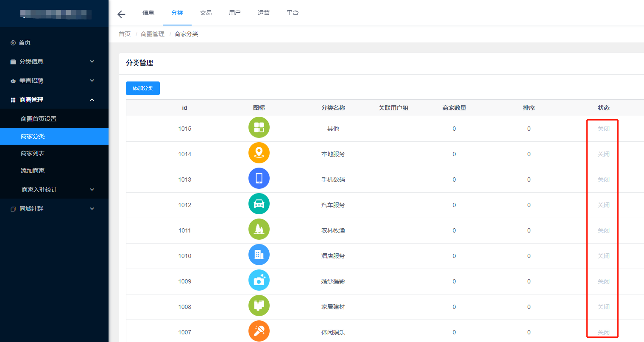Toggle the 关闭 status for row 1014
The width and height of the screenshot is (644, 342).
point(603,154)
